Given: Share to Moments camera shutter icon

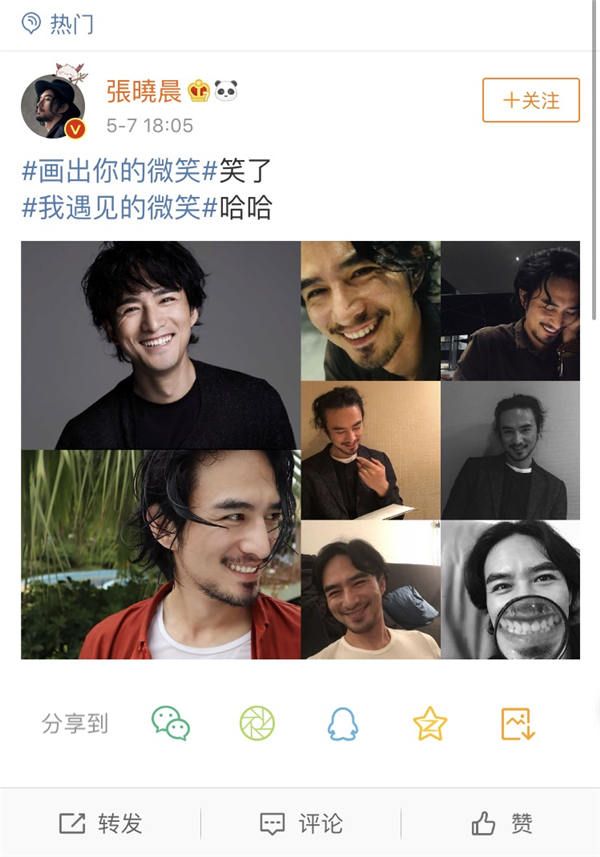Looking at the screenshot, I should (257, 723).
